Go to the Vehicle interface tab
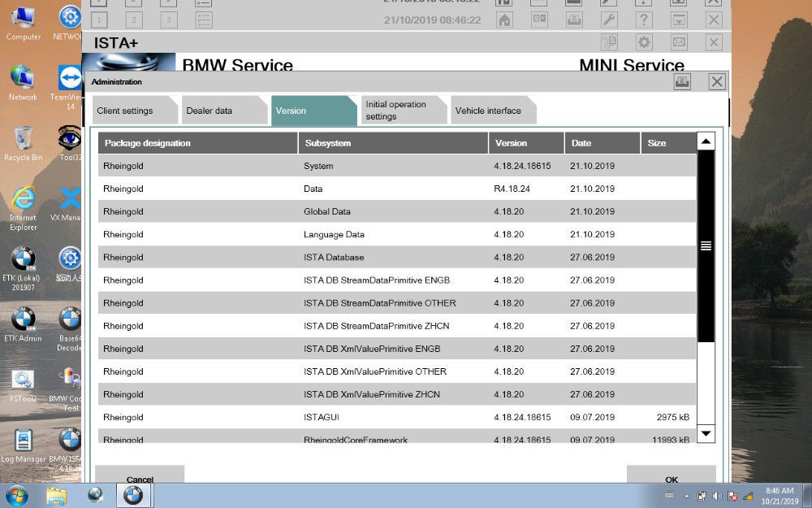Screen dimensions: 812x508 493,111
